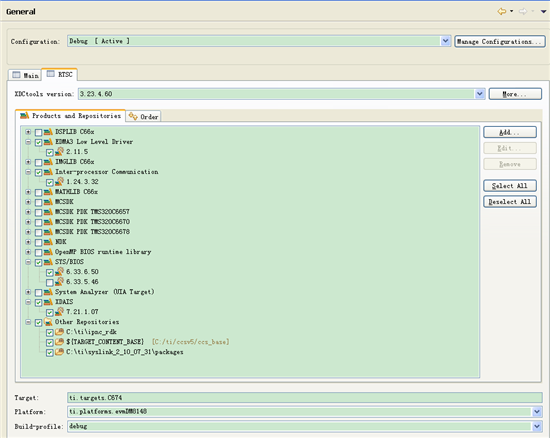
Task: Click the EDMA3 Low Level Driver product icon
Action: (x=48, y=142)
